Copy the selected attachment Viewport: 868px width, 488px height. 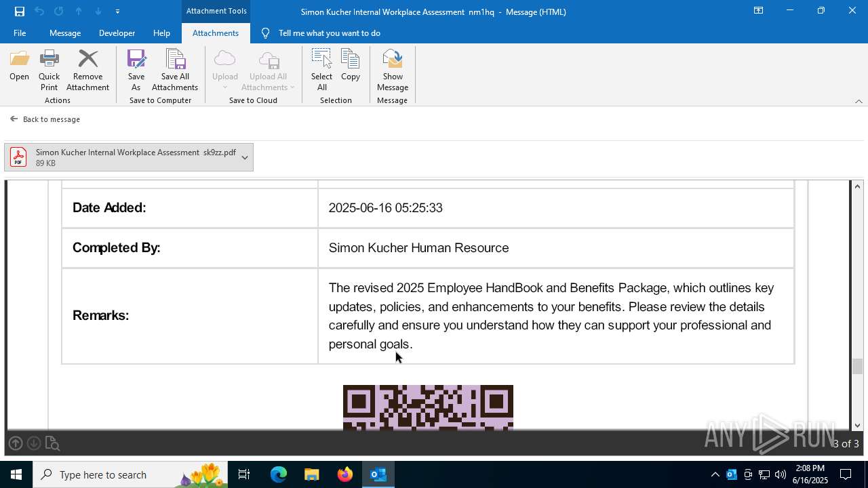point(351,65)
